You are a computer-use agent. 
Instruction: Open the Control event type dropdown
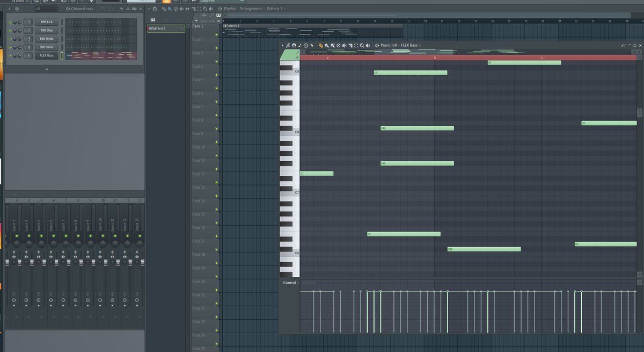tap(290, 283)
